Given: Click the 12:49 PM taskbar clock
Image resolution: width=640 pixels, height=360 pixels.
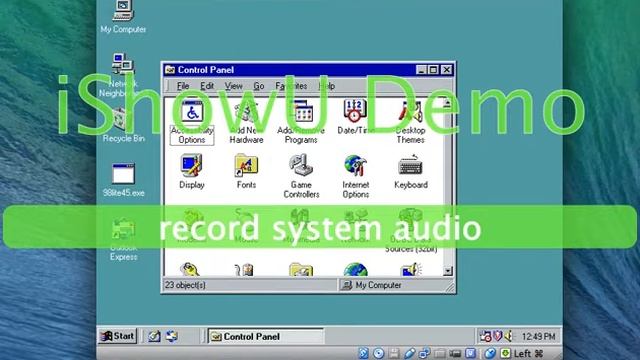Looking at the screenshot, I should click(x=538, y=336).
